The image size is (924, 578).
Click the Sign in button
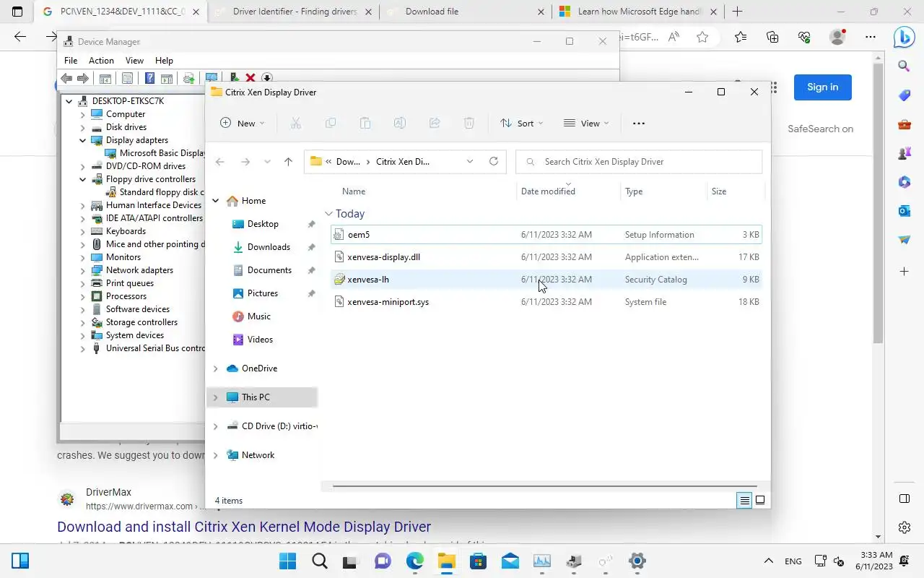tap(822, 87)
